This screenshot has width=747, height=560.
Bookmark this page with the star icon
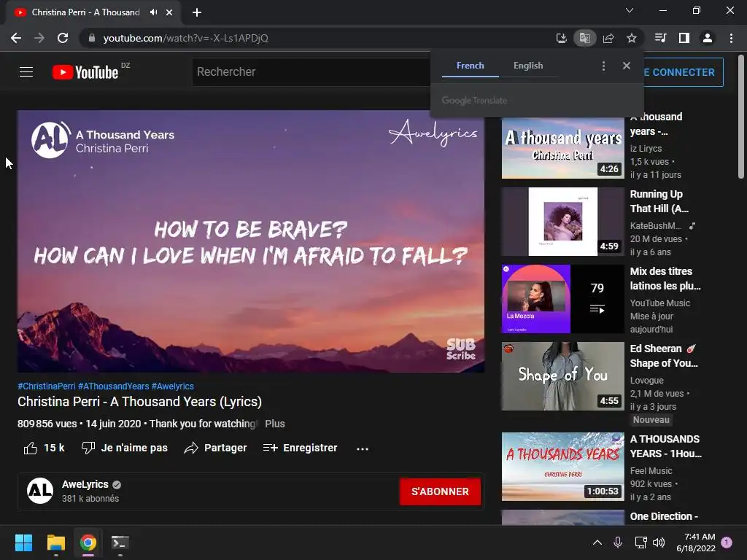click(632, 38)
